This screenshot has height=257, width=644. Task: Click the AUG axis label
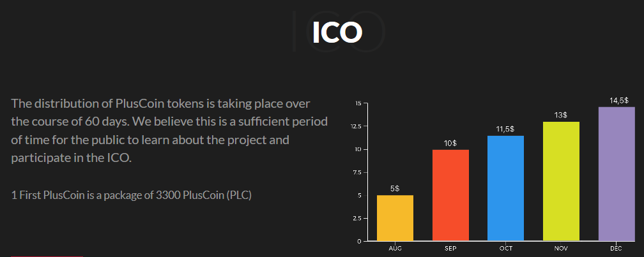point(395,249)
